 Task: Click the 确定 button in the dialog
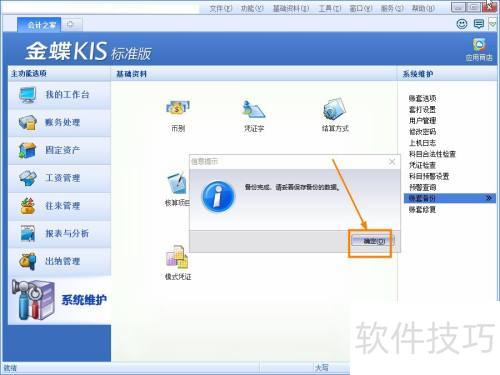373,241
